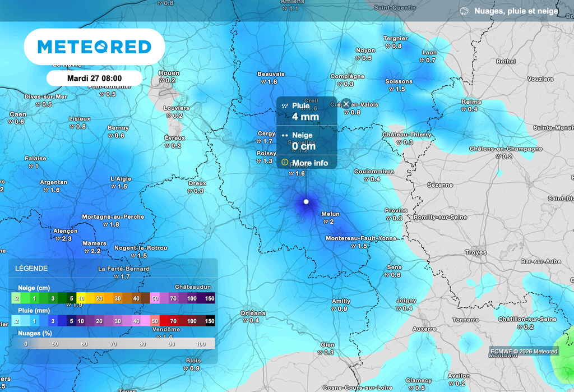Click the Melun city label

point(330,214)
